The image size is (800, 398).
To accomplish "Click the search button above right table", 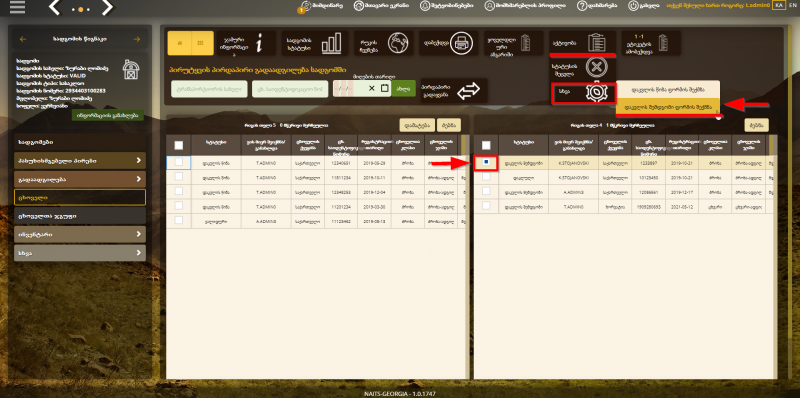I will click(757, 125).
